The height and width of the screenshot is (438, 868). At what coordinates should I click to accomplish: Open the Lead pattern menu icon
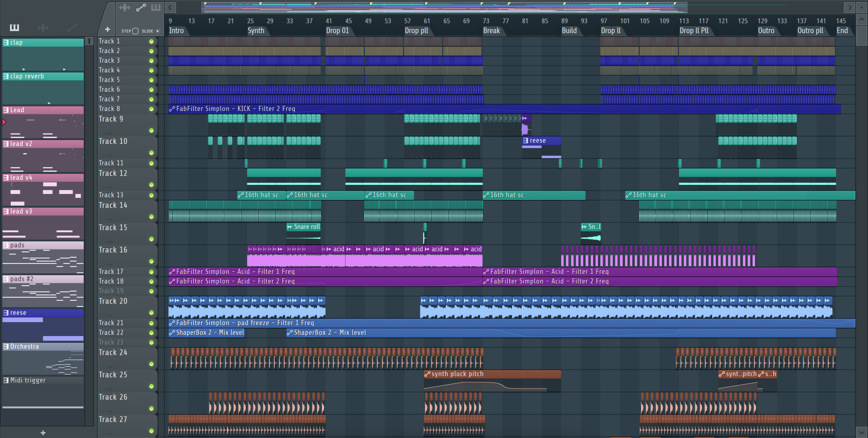6,110
